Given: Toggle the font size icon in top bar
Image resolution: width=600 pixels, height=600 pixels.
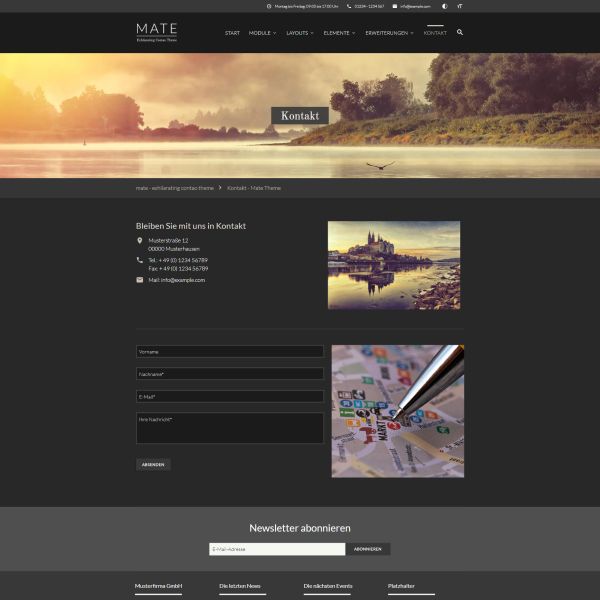Looking at the screenshot, I should click(460, 6).
